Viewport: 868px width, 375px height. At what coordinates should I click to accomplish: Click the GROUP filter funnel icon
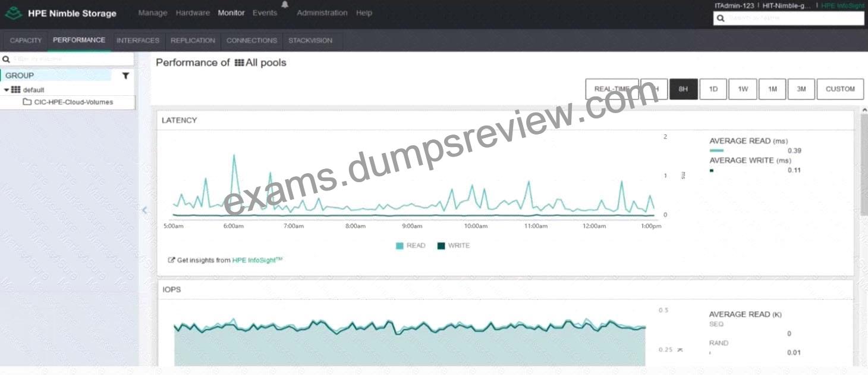click(125, 76)
